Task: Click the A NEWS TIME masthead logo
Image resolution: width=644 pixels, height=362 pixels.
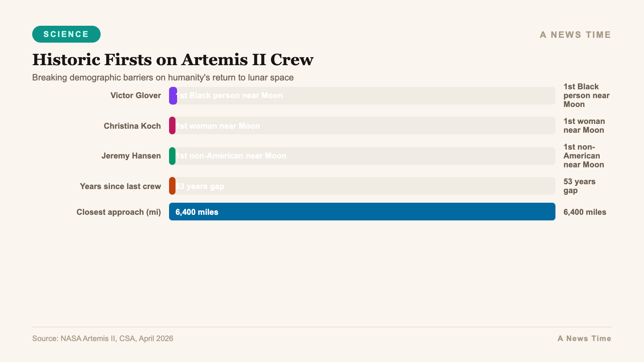Action: [x=575, y=35]
